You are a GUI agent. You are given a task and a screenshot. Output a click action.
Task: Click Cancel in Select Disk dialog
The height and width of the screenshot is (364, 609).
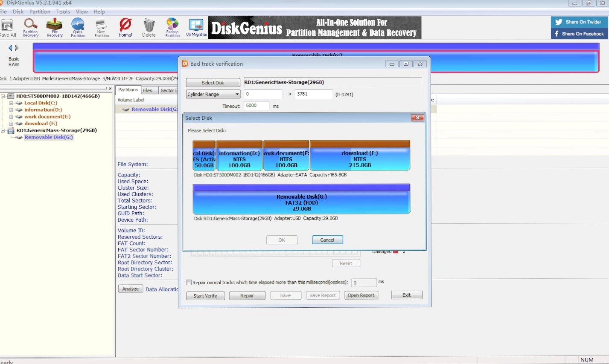tap(327, 240)
